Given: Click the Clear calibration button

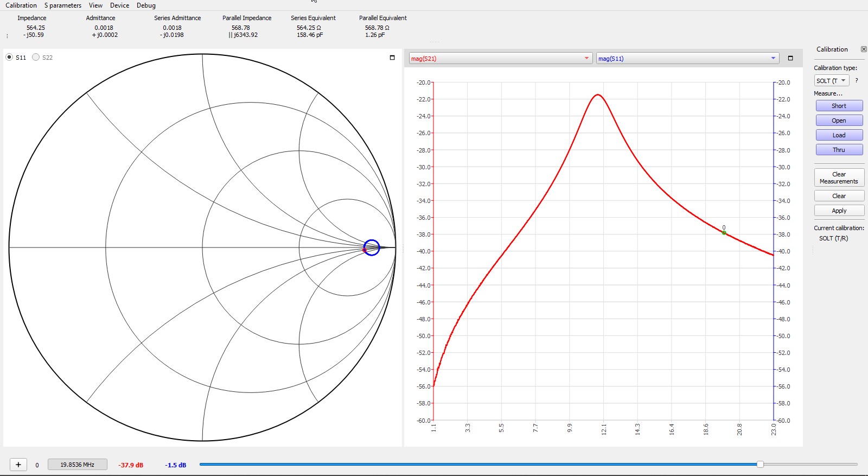Looking at the screenshot, I should pyautogui.click(x=839, y=196).
